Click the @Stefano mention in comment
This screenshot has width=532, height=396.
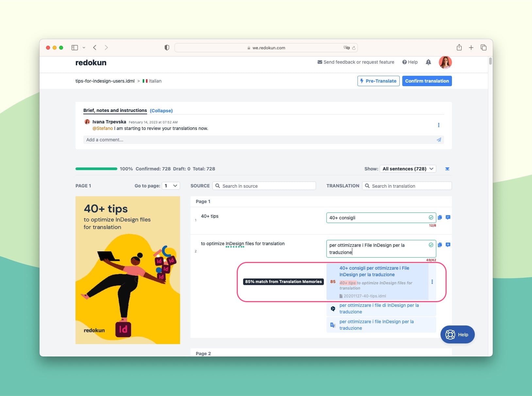pyautogui.click(x=103, y=128)
